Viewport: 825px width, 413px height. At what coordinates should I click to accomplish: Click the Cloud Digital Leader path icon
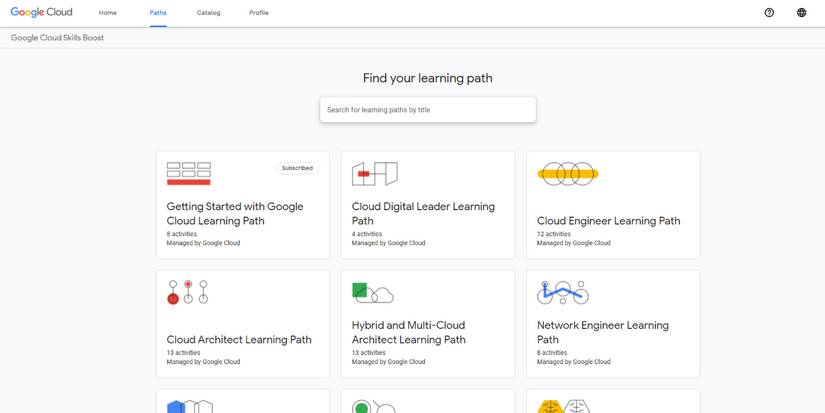375,174
